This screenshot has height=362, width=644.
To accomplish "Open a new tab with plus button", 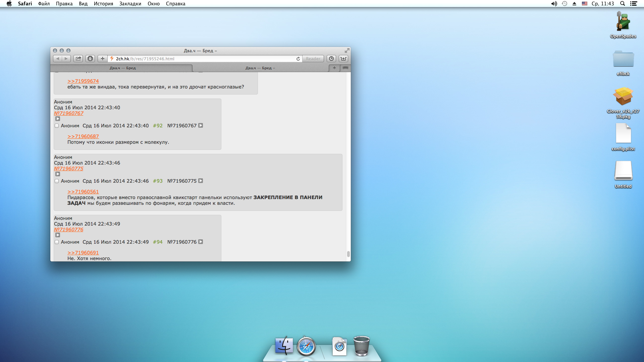I will pos(334,68).
